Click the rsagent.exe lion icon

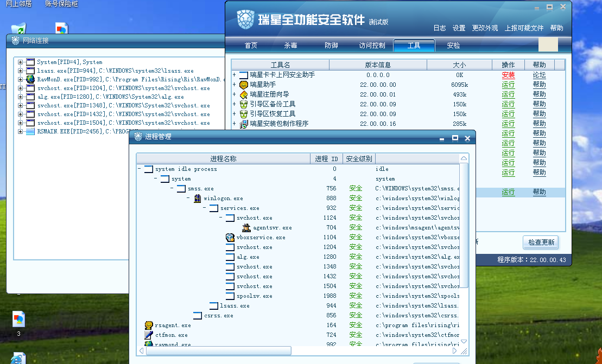(149, 325)
